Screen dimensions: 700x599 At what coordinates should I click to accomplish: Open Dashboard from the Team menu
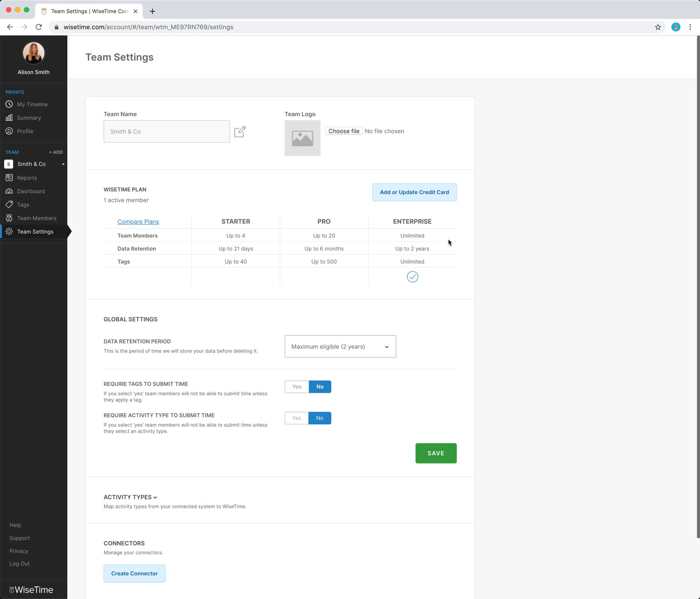(31, 191)
